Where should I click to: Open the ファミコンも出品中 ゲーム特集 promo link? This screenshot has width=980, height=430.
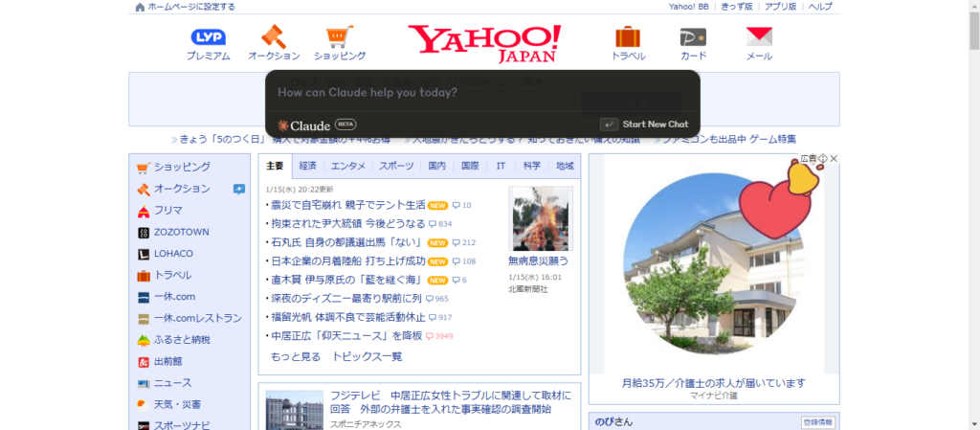728,140
